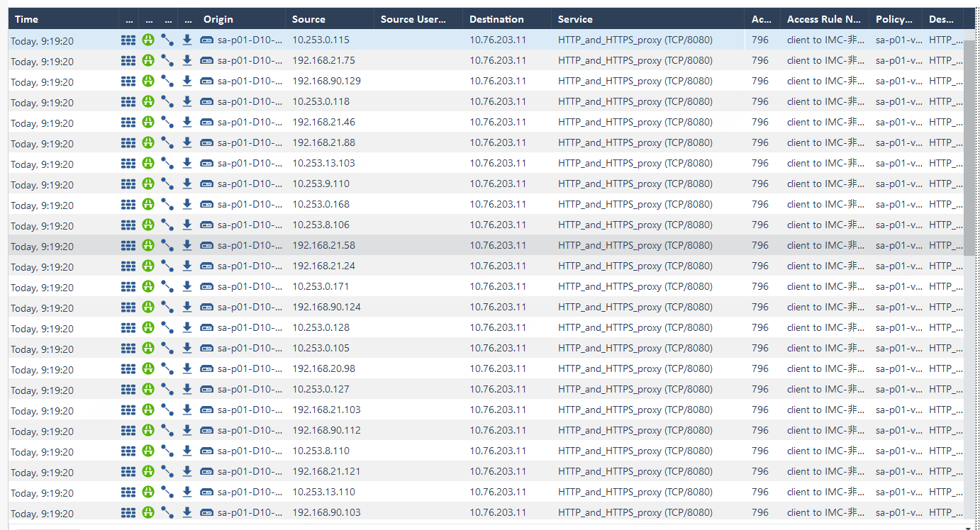Click firewall blade icon in 10.253.0.115 row
The height and width of the screenshot is (530, 980).
(128, 40)
